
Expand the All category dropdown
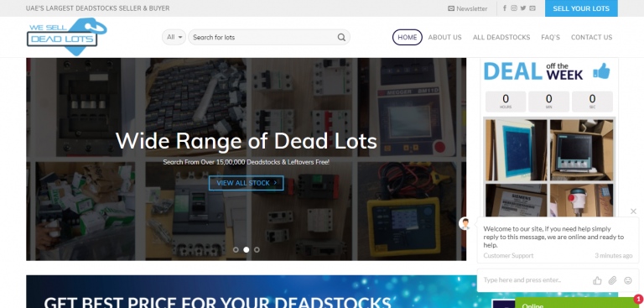pos(174,37)
